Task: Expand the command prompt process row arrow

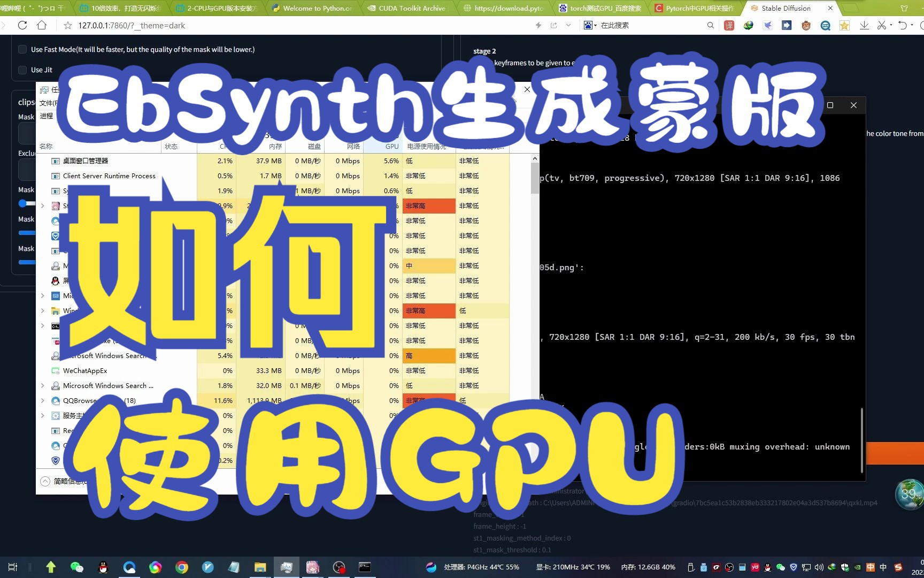Action: (x=43, y=325)
